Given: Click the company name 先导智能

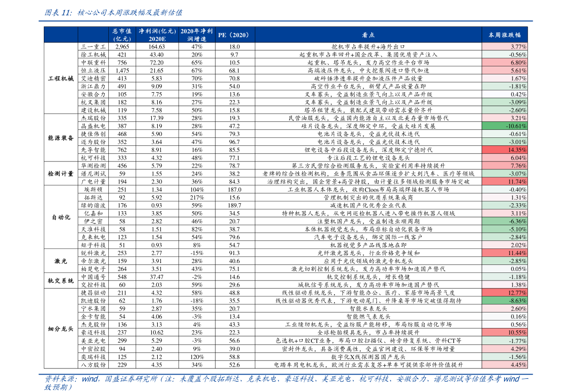Looking at the screenshot, I should (93, 150).
